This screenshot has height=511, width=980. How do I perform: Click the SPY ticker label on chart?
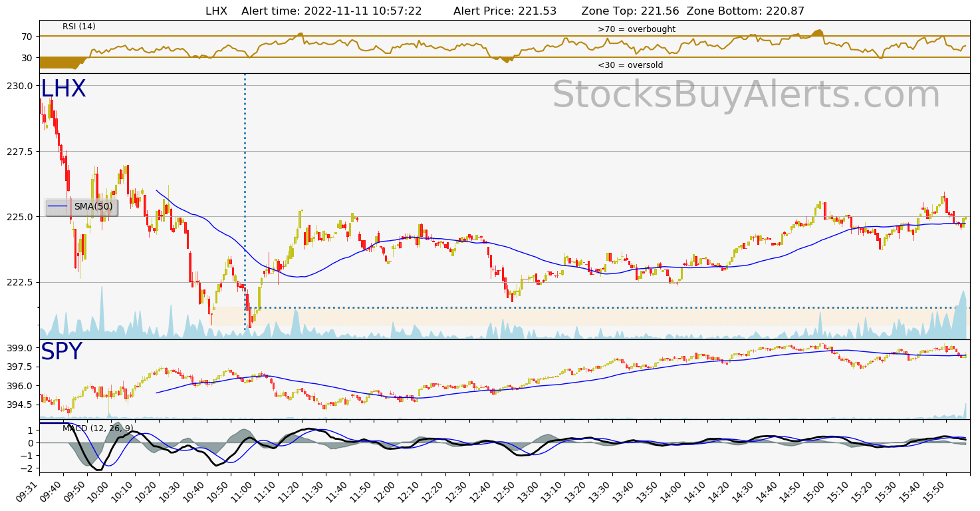click(x=61, y=352)
